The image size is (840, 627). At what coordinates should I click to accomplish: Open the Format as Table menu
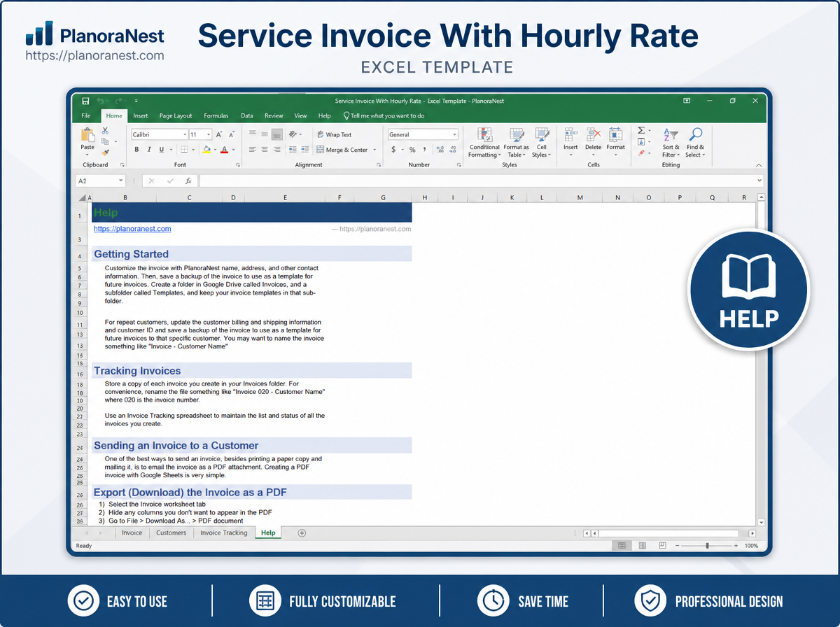point(517,143)
